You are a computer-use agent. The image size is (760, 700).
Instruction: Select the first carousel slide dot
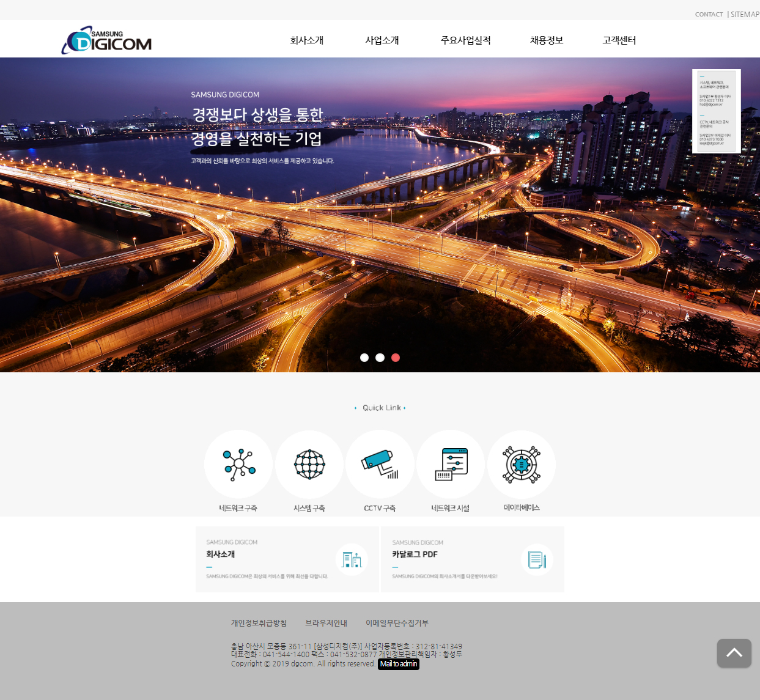tap(364, 358)
